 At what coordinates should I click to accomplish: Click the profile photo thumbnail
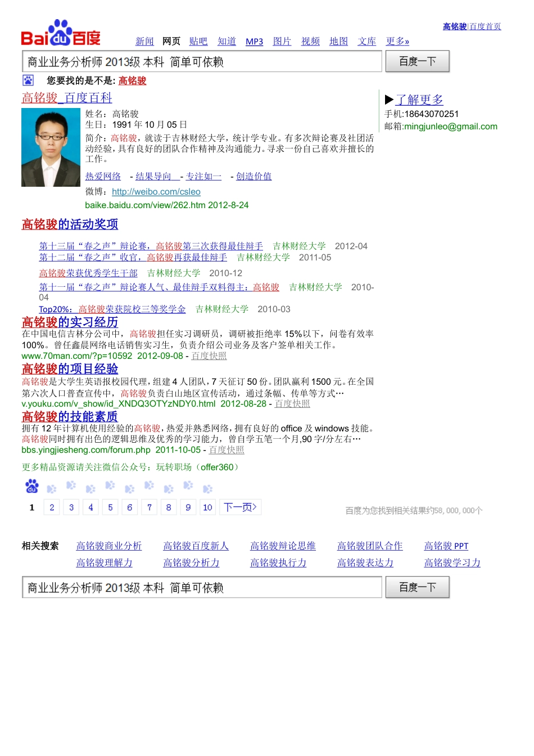(x=51, y=147)
